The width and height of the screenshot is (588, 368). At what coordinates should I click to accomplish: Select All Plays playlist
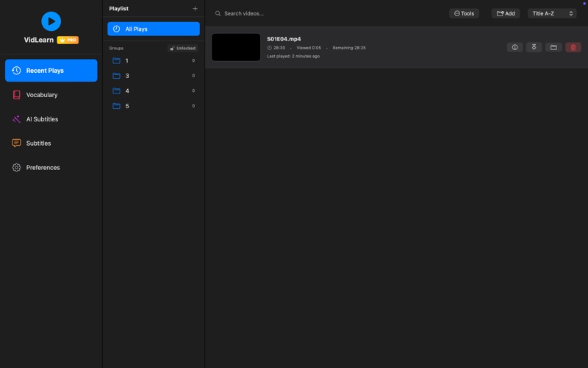tap(154, 29)
